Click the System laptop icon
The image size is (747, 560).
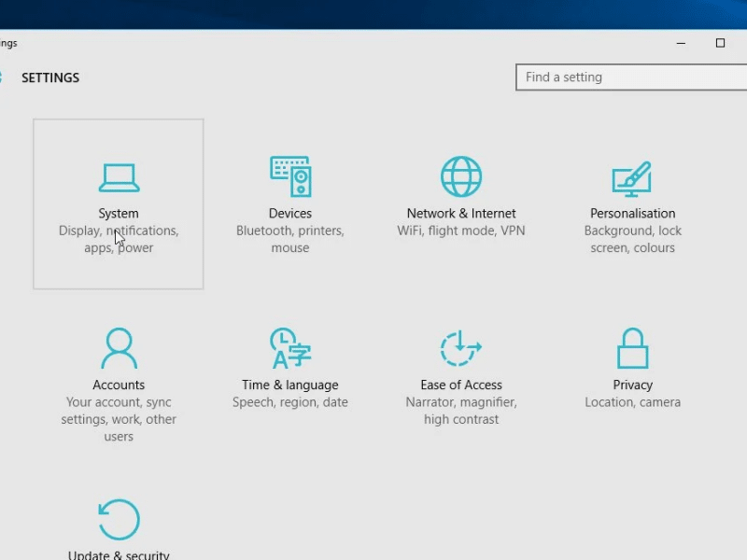(119, 176)
